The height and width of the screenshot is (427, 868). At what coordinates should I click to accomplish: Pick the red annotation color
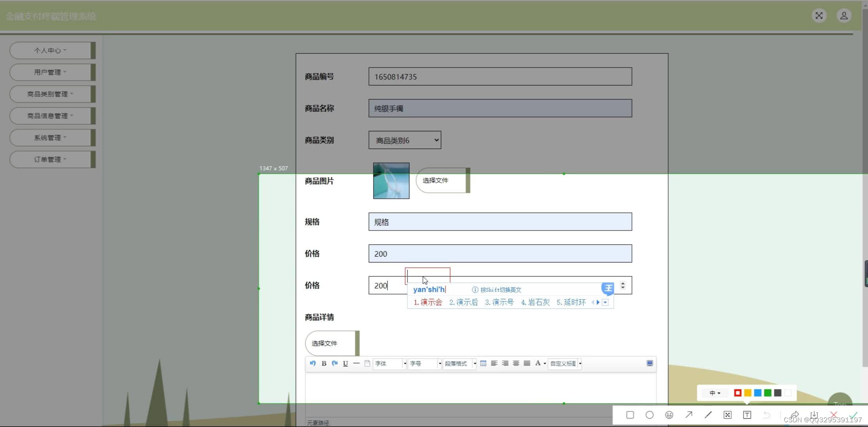(738, 393)
